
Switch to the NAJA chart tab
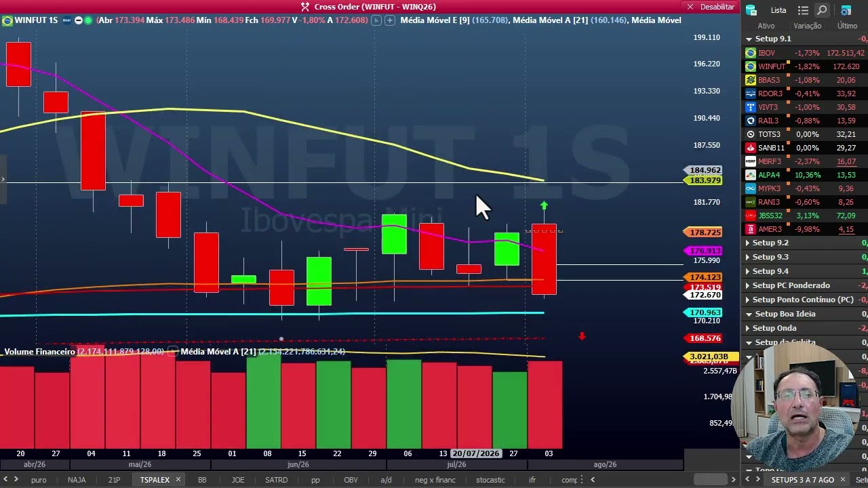77,480
